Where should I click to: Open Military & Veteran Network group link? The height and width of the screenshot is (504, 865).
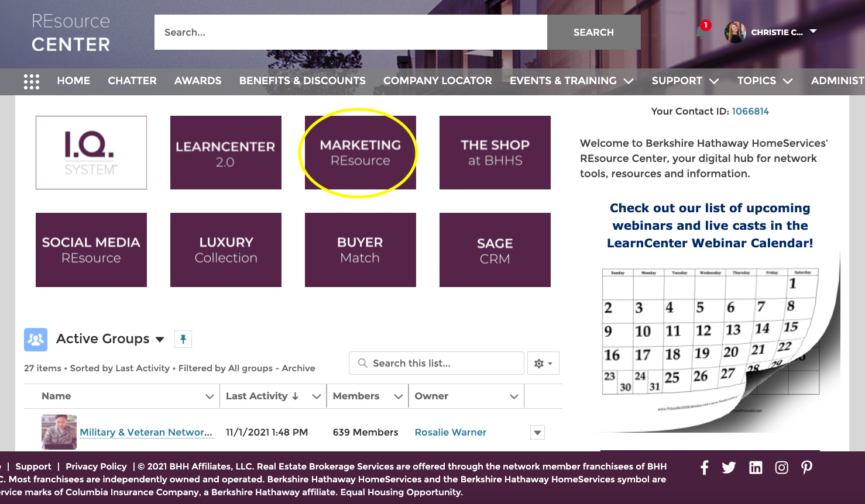pyautogui.click(x=146, y=432)
